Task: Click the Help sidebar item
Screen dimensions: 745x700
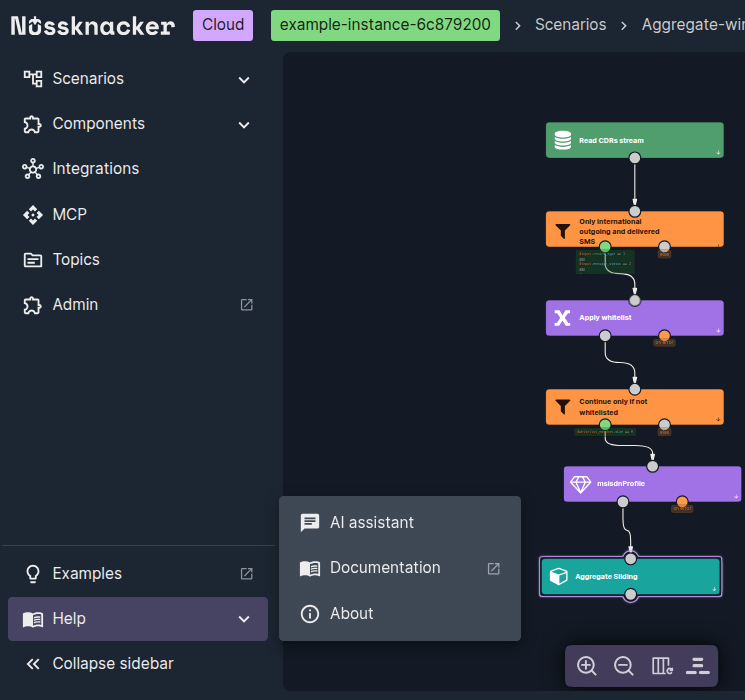Action: pyautogui.click(x=138, y=619)
